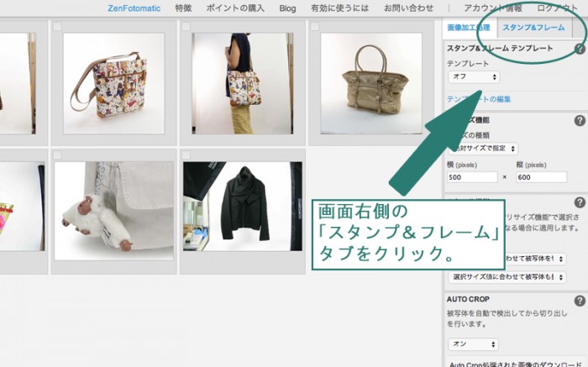Tick checkbox of the black jacket photo
This screenshot has width=588, height=367.
186,155
